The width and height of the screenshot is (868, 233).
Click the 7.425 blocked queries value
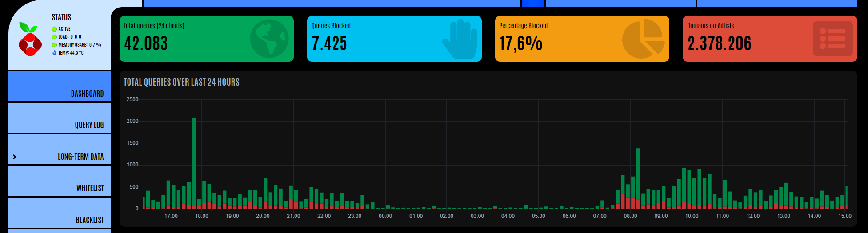pyautogui.click(x=329, y=43)
